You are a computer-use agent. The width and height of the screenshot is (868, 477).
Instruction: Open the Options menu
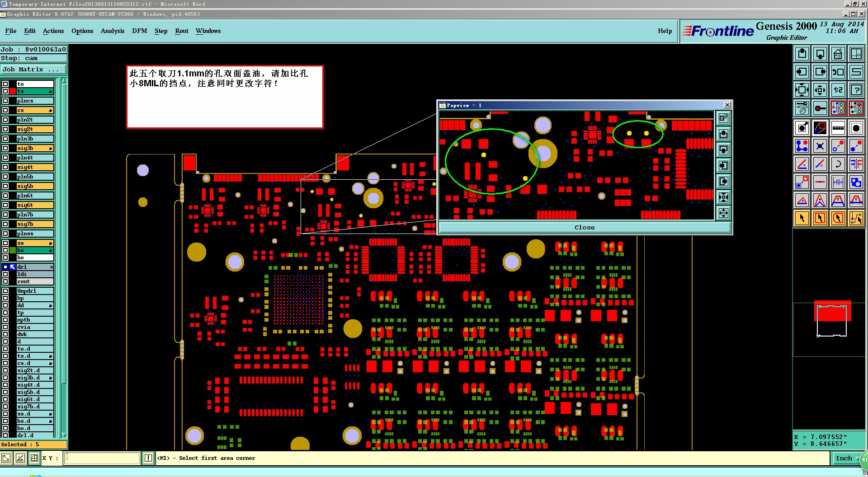coord(82,31)
